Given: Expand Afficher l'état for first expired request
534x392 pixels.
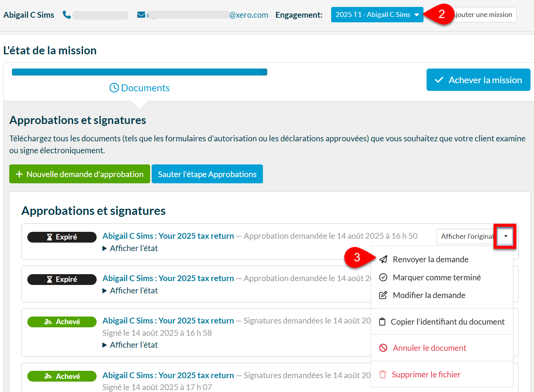Looking at the screenshot, I should 130,248.
